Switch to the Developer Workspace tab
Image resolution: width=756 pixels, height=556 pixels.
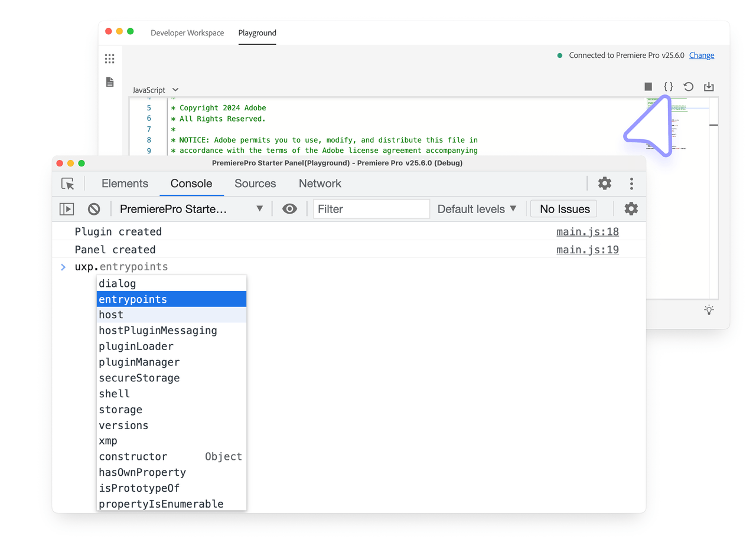click(x=187, y=33)
